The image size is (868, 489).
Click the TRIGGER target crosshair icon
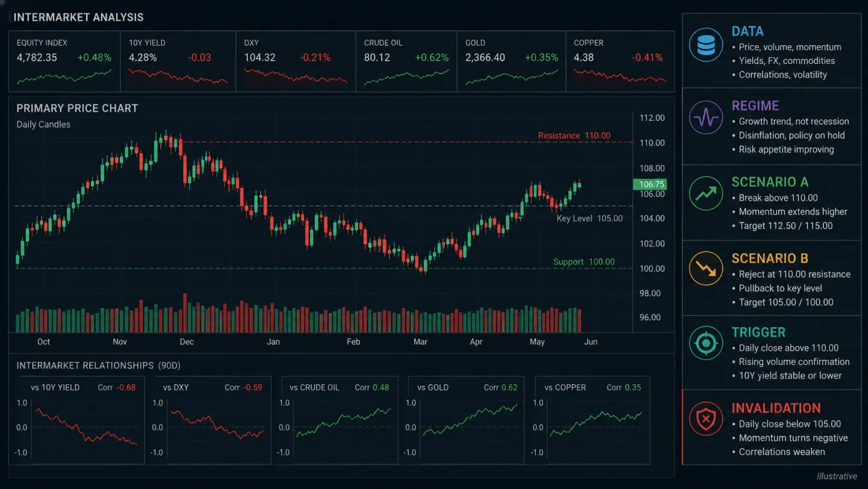pyautogui.click(x=706, y=344)
